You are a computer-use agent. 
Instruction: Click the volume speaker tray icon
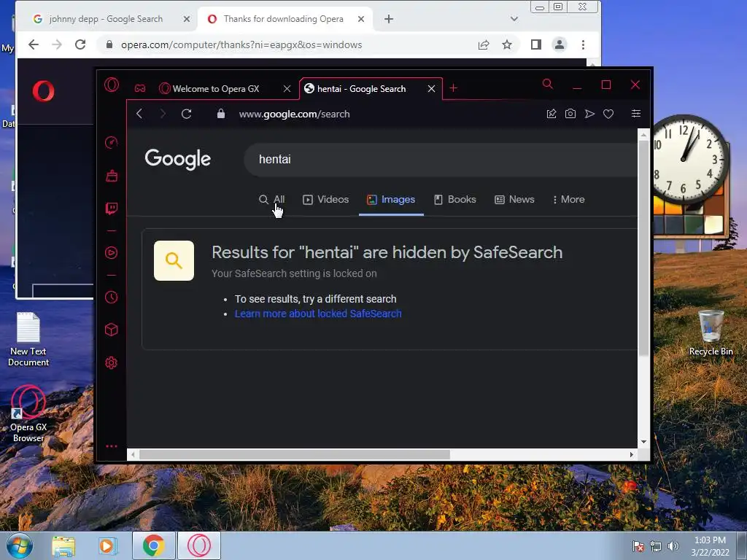click(673, 545)
